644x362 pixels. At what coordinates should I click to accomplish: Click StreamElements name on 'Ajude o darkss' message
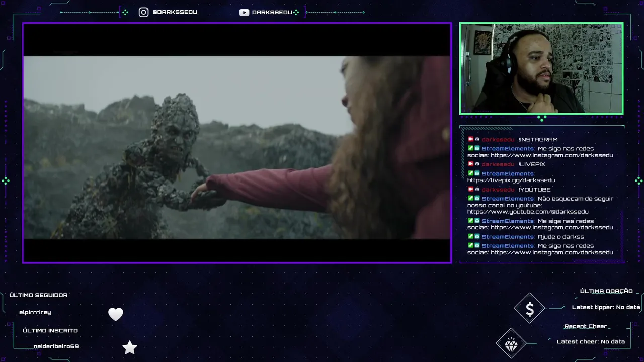pyautogui.click(x=508, y=237)
